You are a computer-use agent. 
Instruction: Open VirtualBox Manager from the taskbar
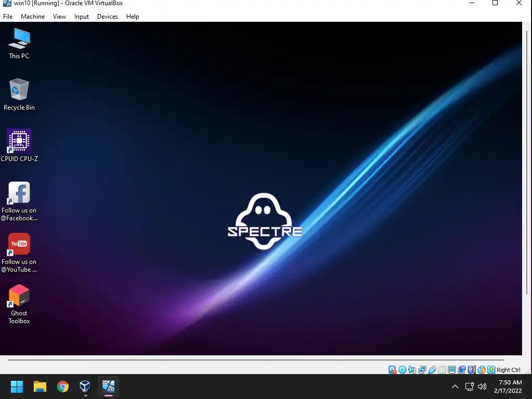click(x=85, y=387)
